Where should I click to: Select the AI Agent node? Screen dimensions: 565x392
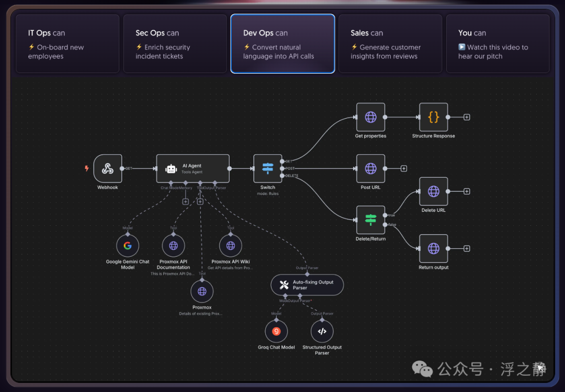click(193, 168)
